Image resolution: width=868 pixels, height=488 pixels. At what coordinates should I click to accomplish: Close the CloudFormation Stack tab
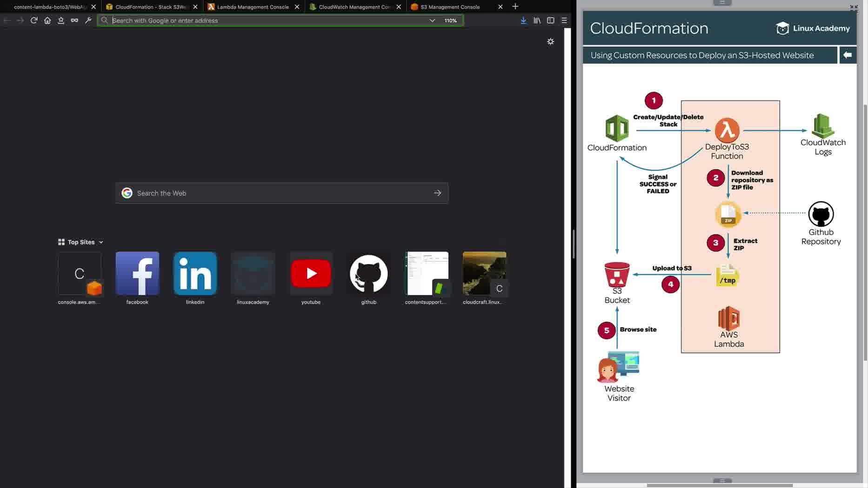click(195, 7)
